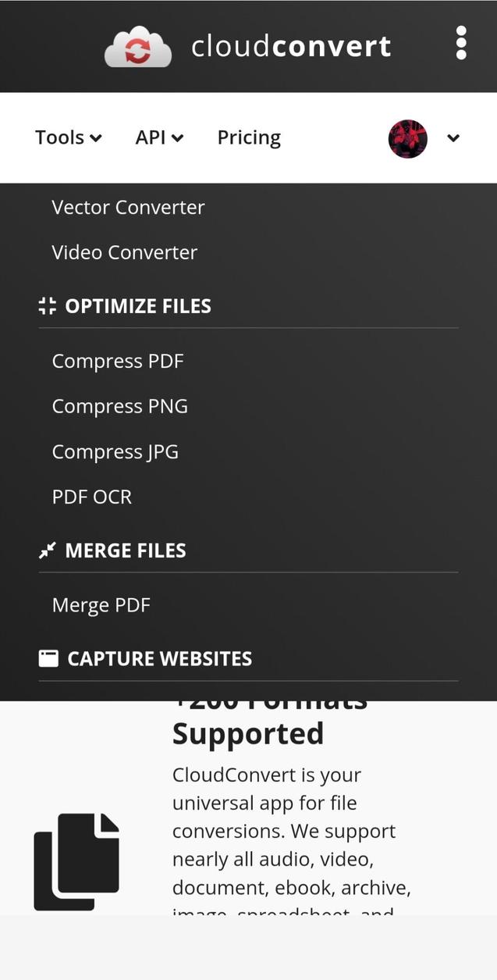Click the Capture Websites browser icon
This screenshot has width=497, height=980.
(x=48, y=657)
